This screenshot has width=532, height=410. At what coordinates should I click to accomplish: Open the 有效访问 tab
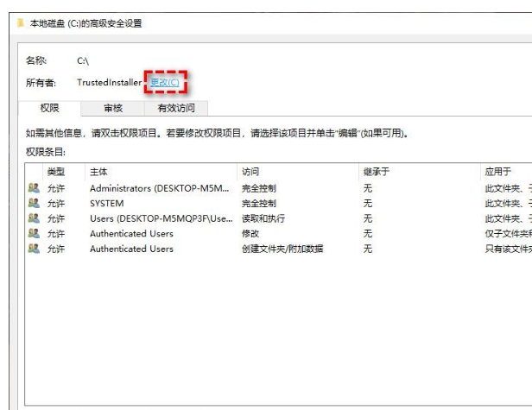click(x=176, y=108)
